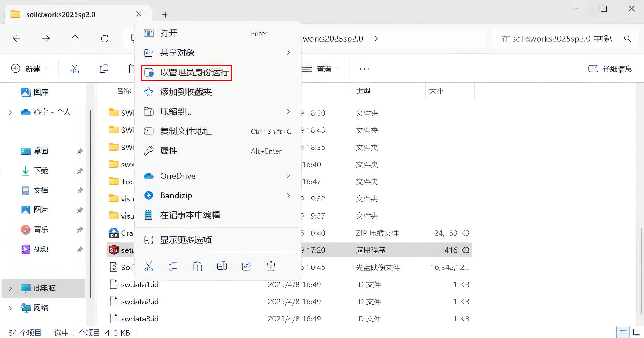Screen dimensions: 644x338
Task: Click the Back navigation arrow
Action: (x=17, y=39)
